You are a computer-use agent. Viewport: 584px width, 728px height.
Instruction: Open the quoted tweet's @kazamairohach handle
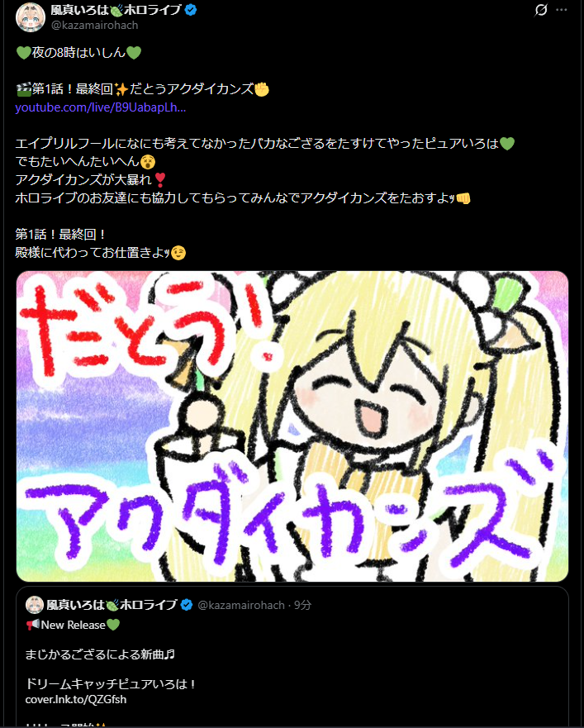241,605
